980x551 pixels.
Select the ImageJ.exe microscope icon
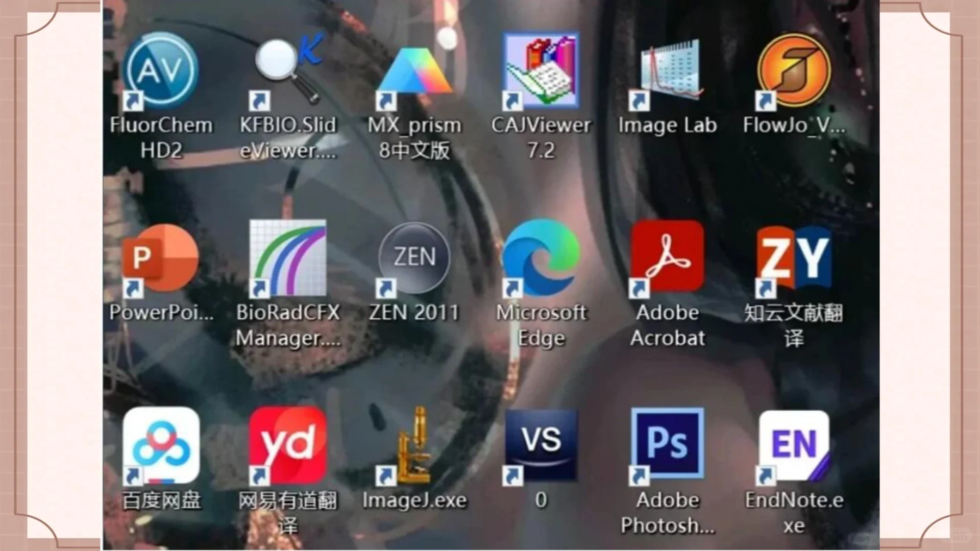click(414, 445)
